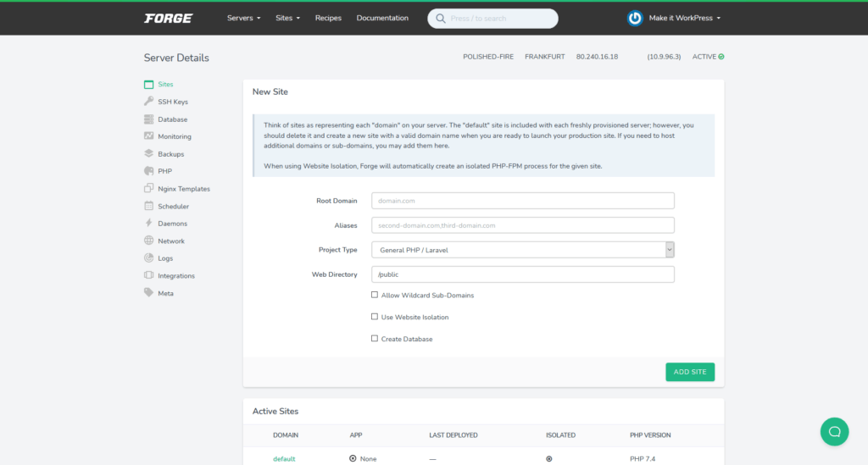The width and height of the screenshot is (868, 465).
Task: Open the default site link
Action: point(283,459)
